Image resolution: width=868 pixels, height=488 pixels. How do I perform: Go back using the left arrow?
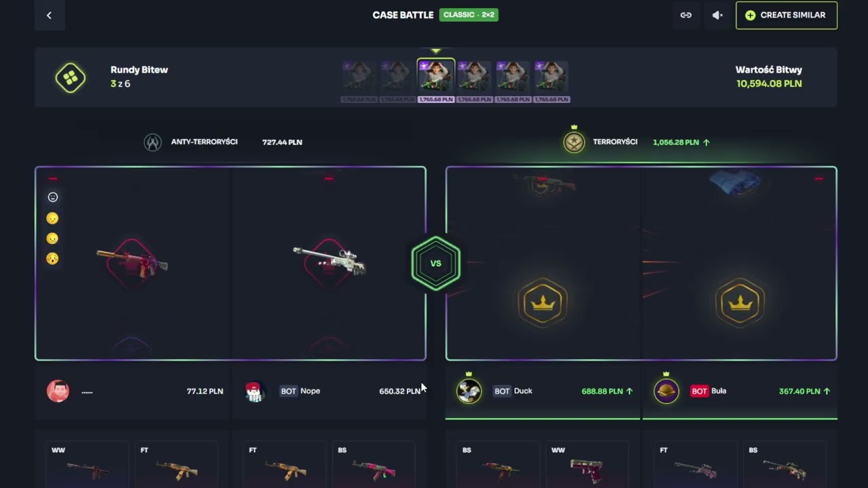[49, 15]
